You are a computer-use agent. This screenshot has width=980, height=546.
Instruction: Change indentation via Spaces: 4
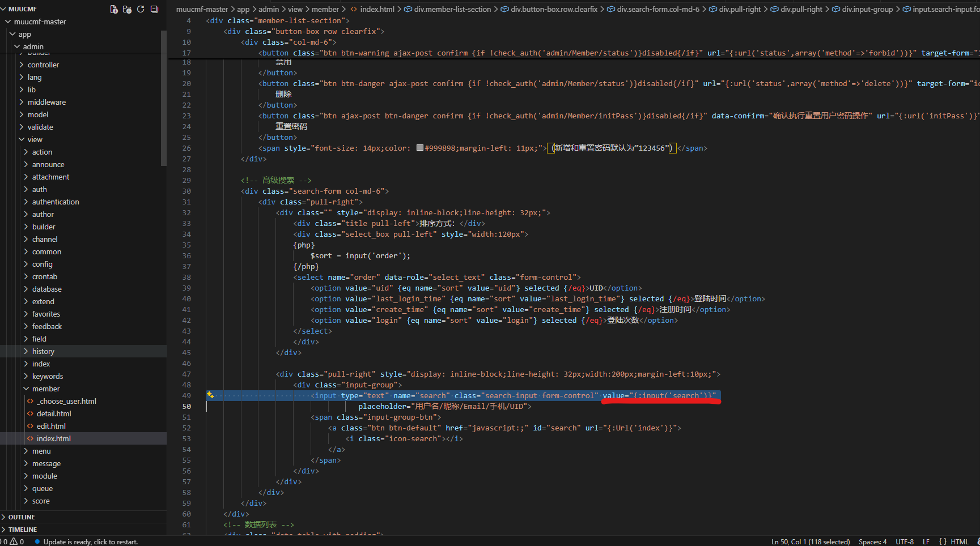point(872,541)
